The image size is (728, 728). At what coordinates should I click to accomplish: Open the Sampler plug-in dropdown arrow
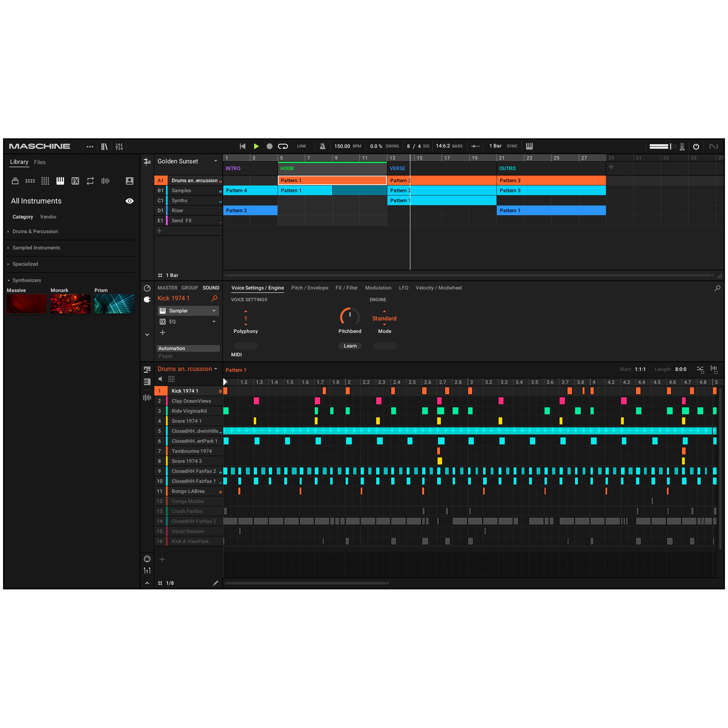pyautogui.click(x=214, y=311)
